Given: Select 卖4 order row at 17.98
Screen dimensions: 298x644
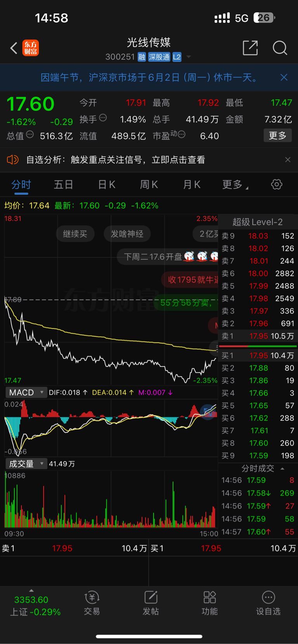Looking at the screenshot, I should point(258,298).
